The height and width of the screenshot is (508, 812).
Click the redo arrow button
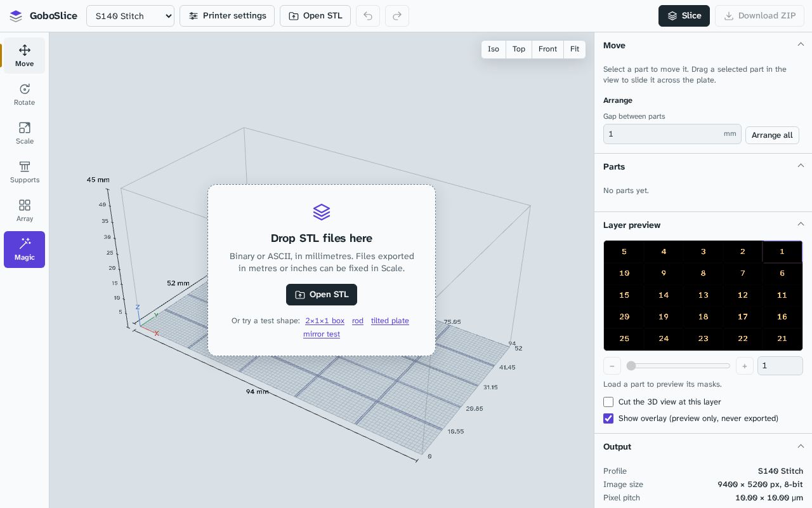397,16
